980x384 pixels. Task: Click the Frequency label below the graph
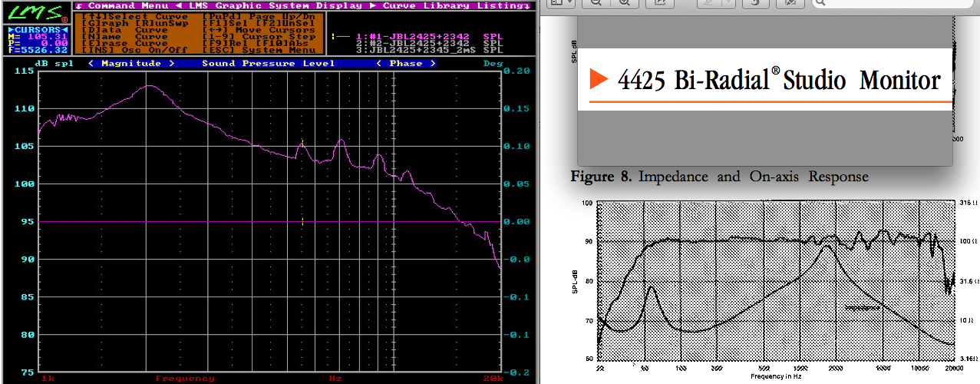pyautogui.click(x=185, y=379)
